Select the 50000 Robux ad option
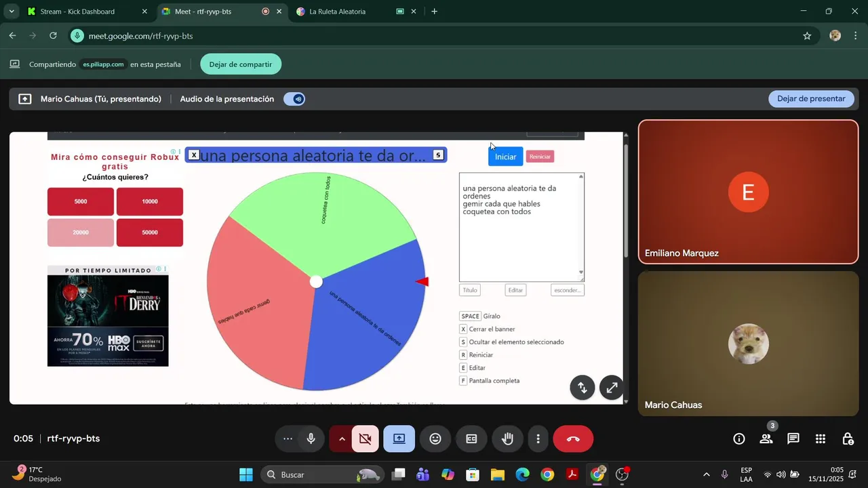 tap(150, 232)
